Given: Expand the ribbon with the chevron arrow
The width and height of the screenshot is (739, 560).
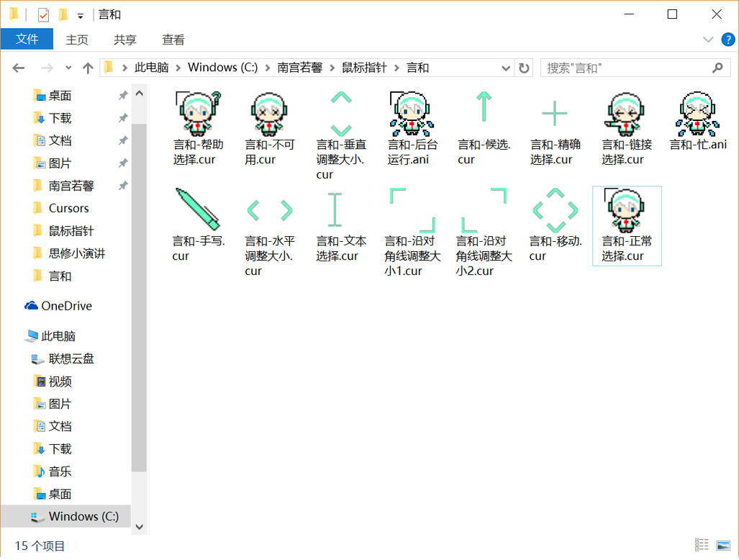Looking at the screenshot, I should 708,40.
